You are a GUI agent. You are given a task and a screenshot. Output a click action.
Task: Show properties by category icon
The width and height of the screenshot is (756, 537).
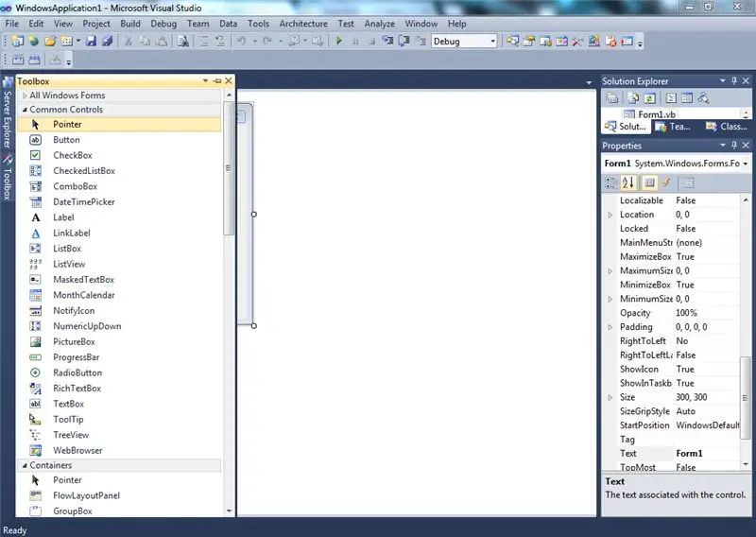(x=611, y=182)
